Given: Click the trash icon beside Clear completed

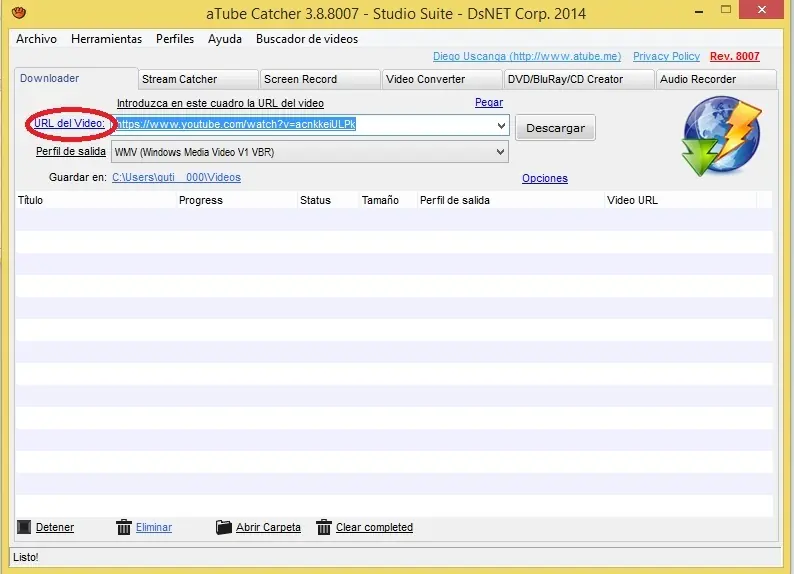Looking at the screenshot, I should 324,527.
